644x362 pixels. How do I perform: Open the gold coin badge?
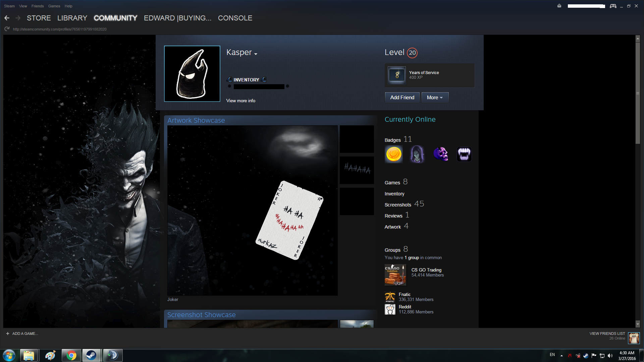click(394, 155)
